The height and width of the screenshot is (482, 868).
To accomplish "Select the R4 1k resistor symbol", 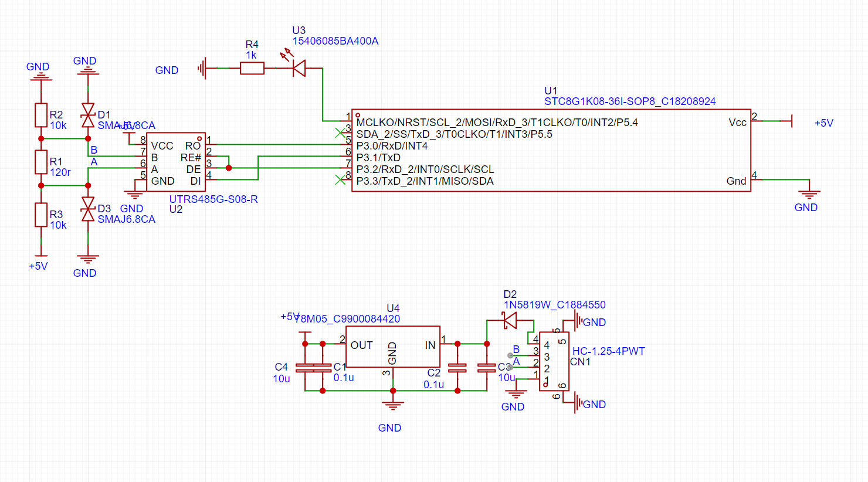I will [x=252, y=69].
